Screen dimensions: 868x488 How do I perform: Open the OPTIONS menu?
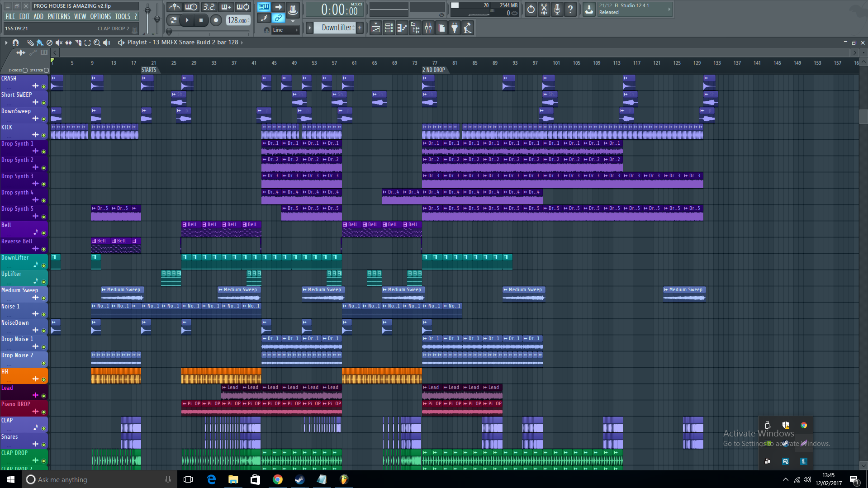click(100, 16)
